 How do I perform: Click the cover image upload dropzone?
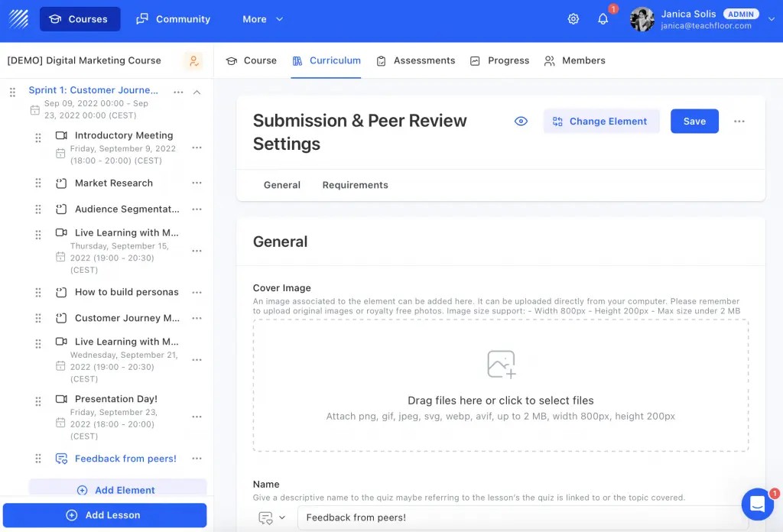click(501, 386)
